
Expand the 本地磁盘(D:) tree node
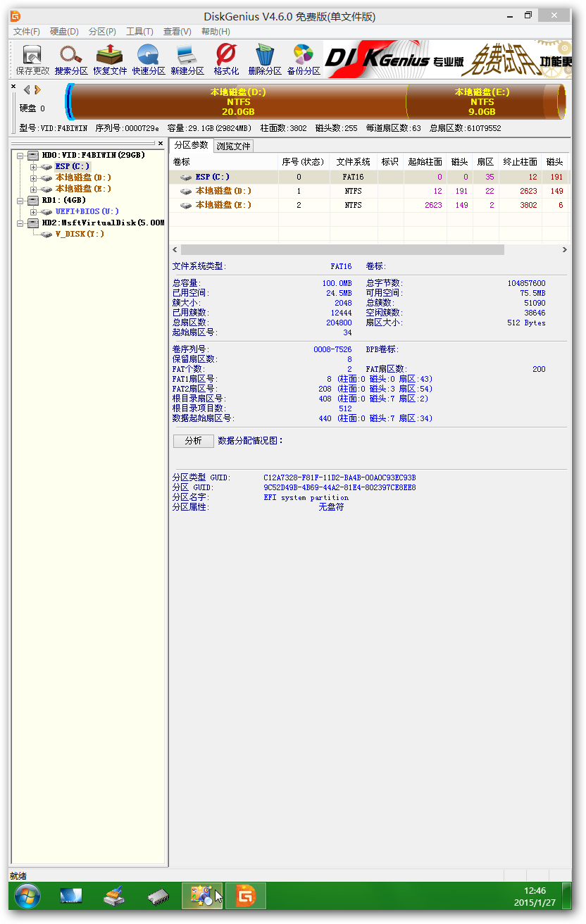click(34, 177)
